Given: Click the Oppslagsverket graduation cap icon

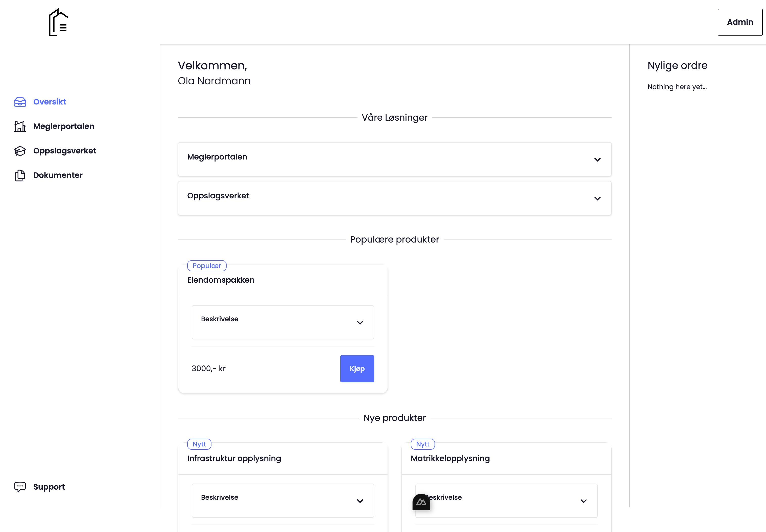Looking at the screenshot, I should point(20,151).
